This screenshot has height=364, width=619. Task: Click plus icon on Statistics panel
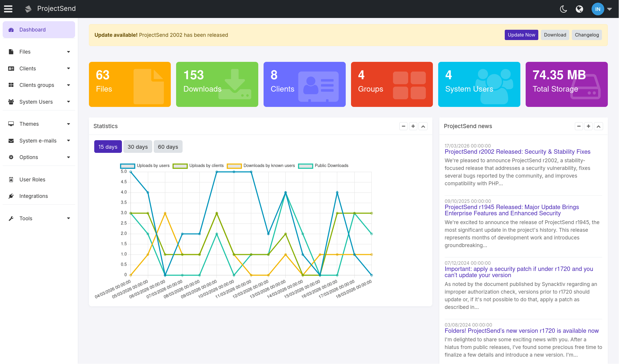(413, 126)
